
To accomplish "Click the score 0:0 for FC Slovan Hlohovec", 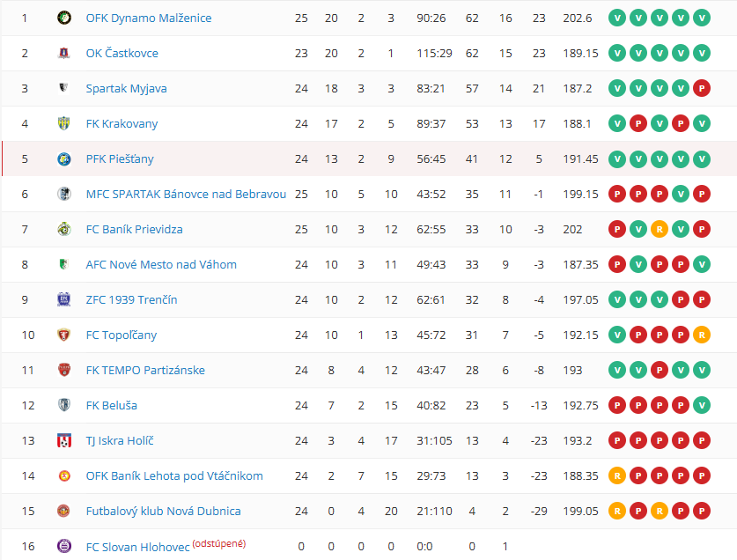I will 424,547.
